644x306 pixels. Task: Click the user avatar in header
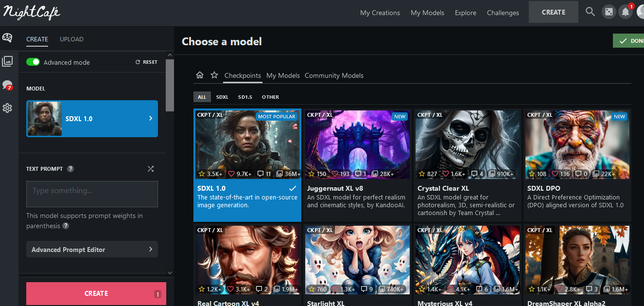coord(641,12)
